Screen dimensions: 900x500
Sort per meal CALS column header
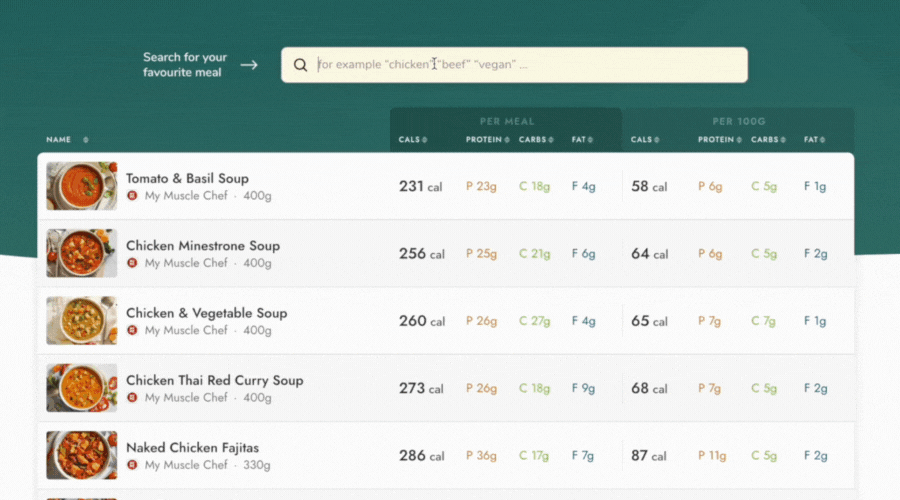(413, 139)
